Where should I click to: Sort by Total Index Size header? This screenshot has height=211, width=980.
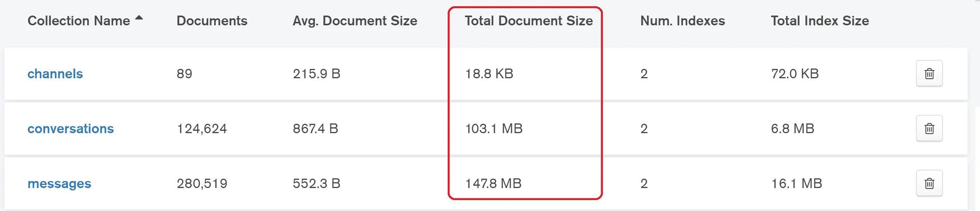pyautogui.click(x=820, y=21)
